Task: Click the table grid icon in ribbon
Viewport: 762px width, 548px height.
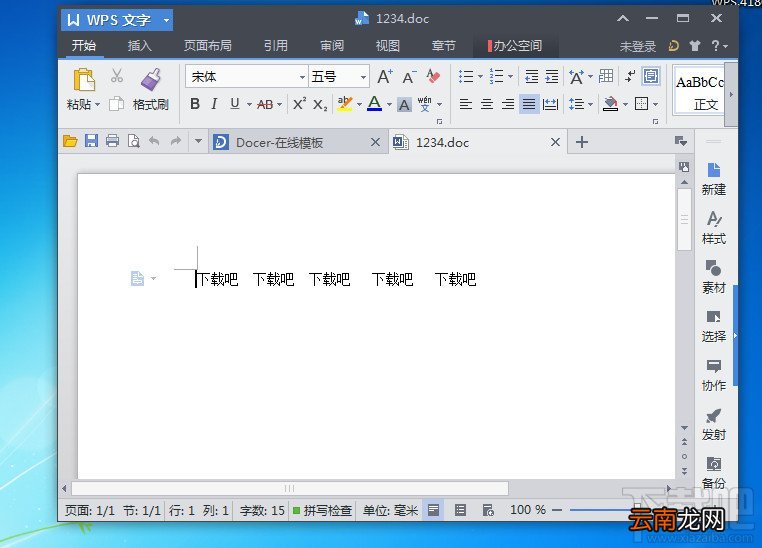Action: [606, 76]
